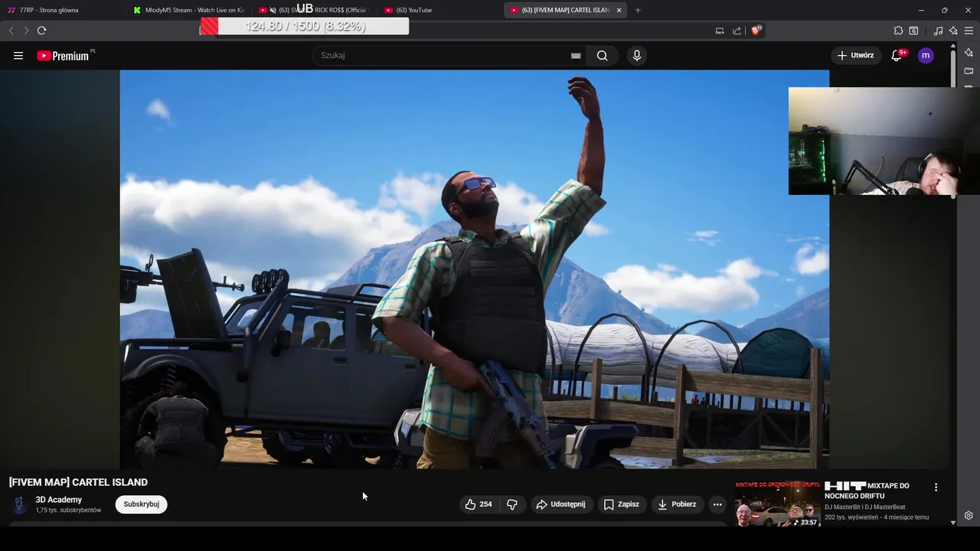Open the 3D Academy channel avatar

(x=19, y=505)
